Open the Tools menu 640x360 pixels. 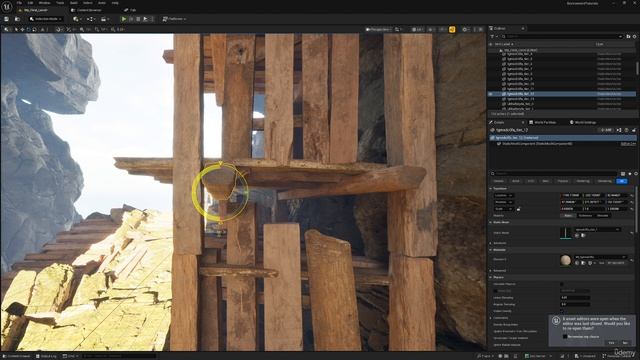tap(60, 3)
